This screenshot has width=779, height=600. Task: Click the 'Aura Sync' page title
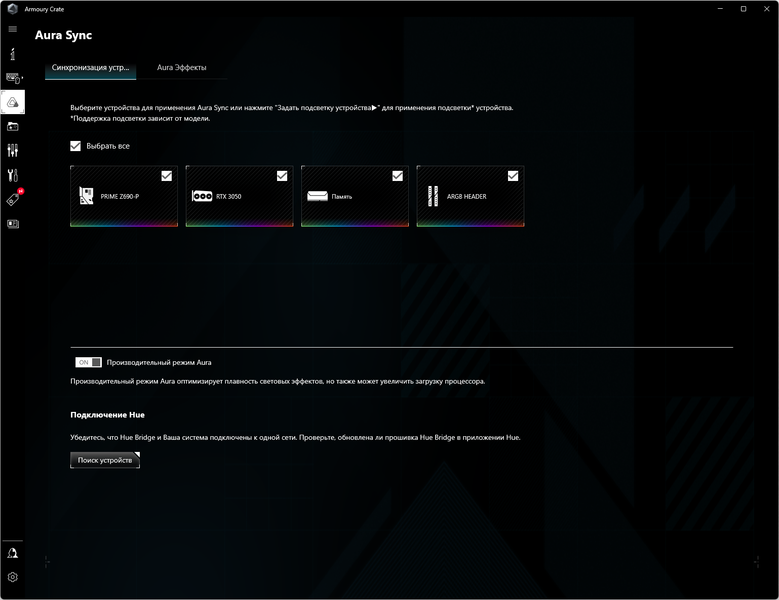coord(64,35)
